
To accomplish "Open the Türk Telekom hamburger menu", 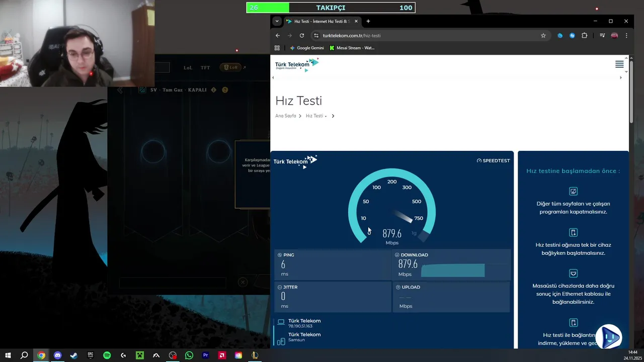I will pos(619,64).
